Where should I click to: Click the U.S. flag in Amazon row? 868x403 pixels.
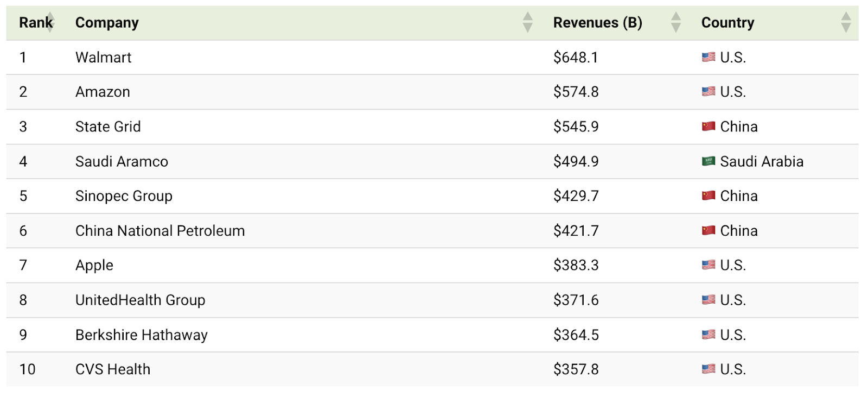[709, 92]
